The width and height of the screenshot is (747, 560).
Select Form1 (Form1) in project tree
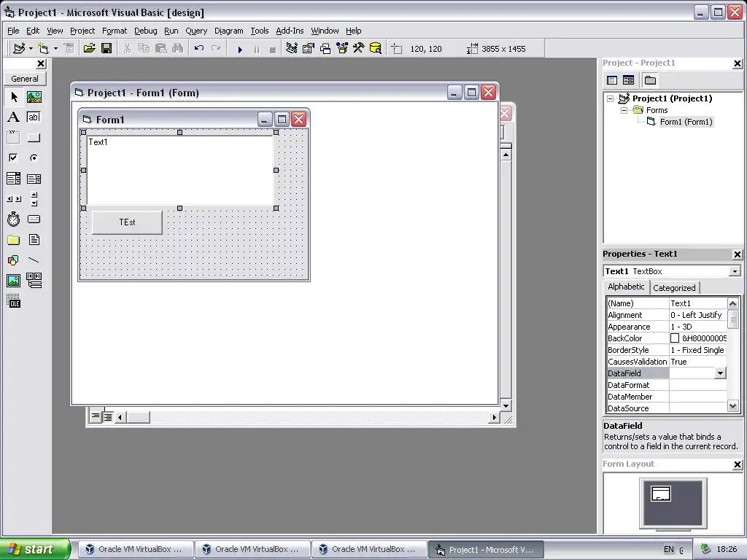coord(686,122)
